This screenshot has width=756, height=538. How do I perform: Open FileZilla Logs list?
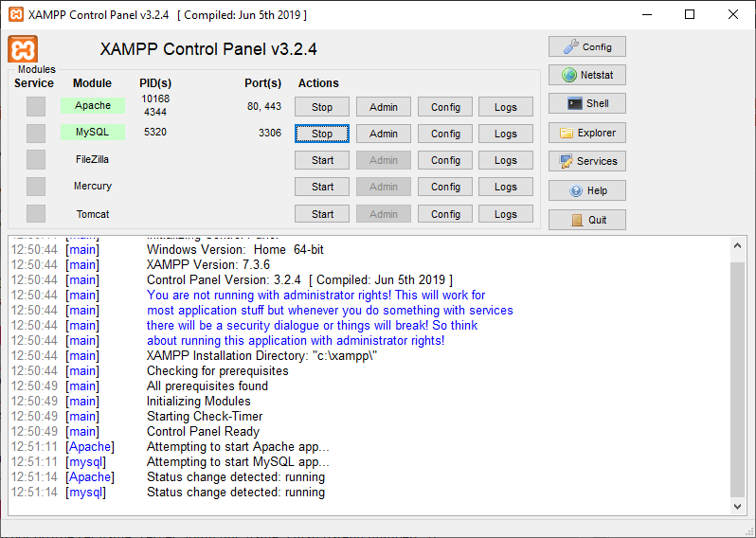505,160
